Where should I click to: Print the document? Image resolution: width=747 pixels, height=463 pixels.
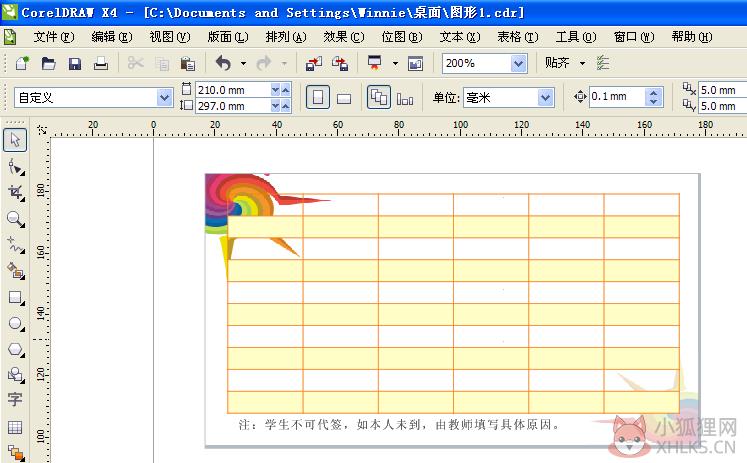tap(101, 63)
